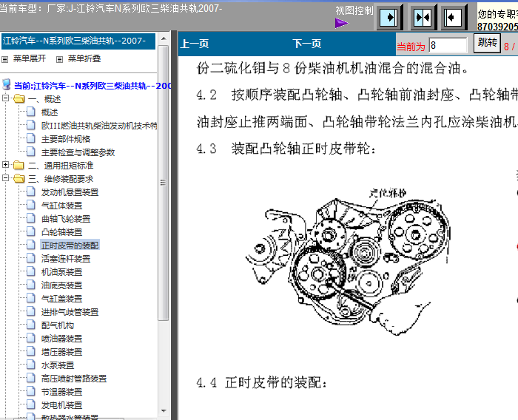
Task: Click the page icon beside 发动机悬置装置
Action: click(x=31, y=192)
